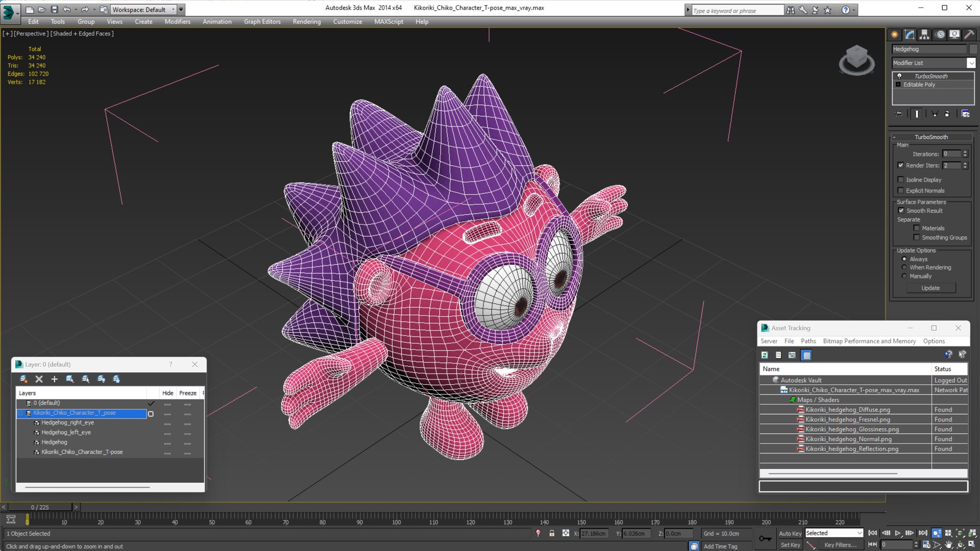The height and width of the screenshot is (551, 980).
Task: Enable the Isoline Display checkbox
Action: point(901,180)
